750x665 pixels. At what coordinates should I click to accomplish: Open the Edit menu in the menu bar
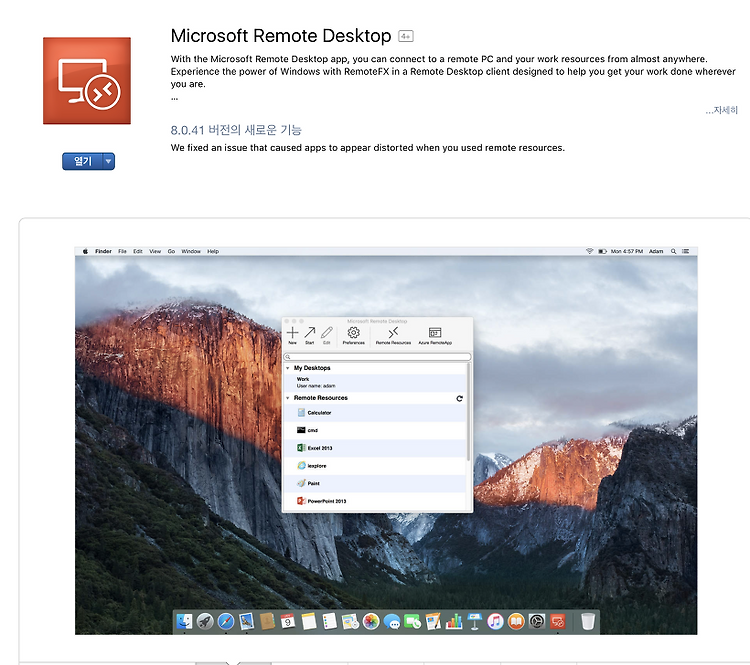coord(138,251)
